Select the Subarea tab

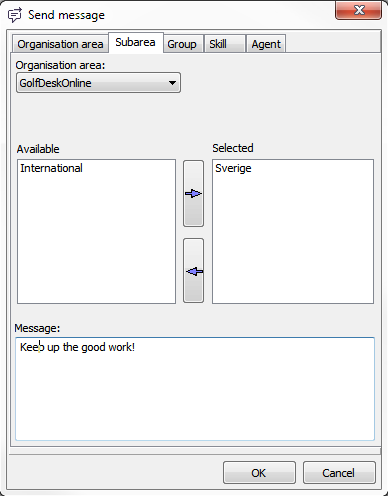pos(135,42)
